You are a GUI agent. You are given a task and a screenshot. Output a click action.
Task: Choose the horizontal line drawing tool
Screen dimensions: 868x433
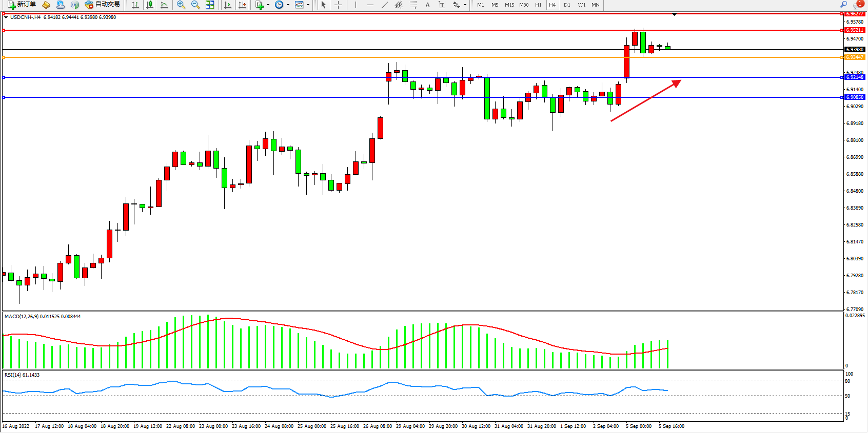[x=370, y=5]
